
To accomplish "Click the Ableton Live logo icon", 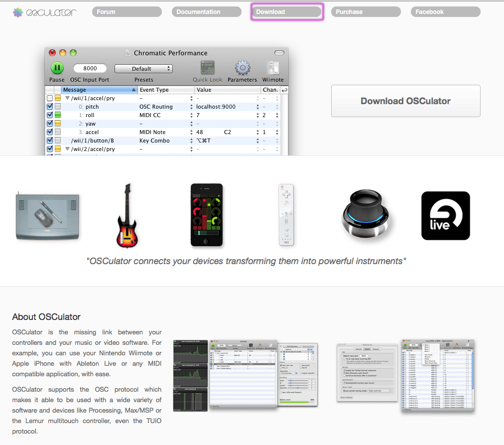I will click(x=445, y=215).
